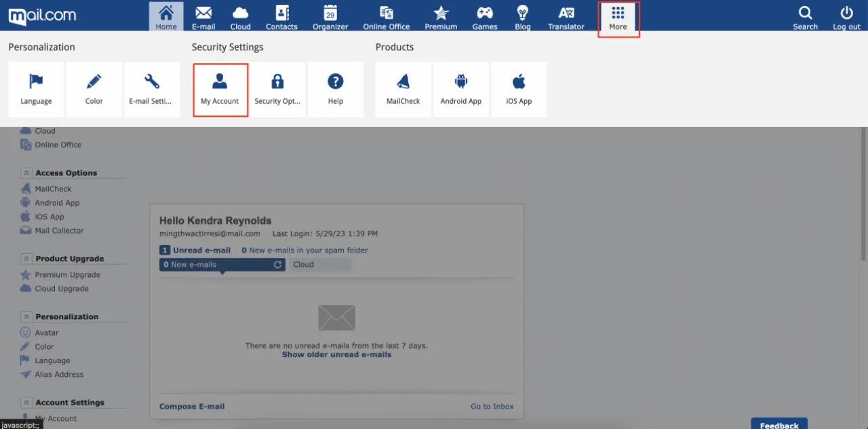The image size is (868, 429).
Task: Open the My Account tile
Action: (x=220, y=90)
